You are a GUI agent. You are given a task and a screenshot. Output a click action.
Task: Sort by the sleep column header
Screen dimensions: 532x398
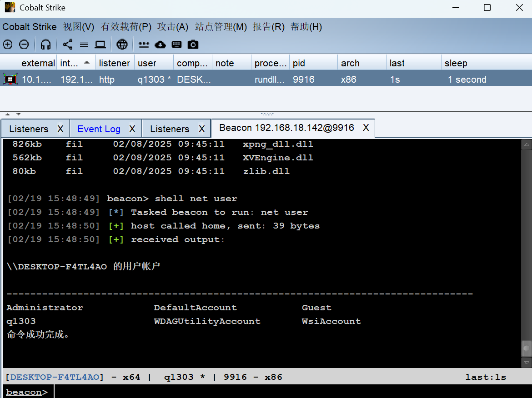click(x=487, y=63)
